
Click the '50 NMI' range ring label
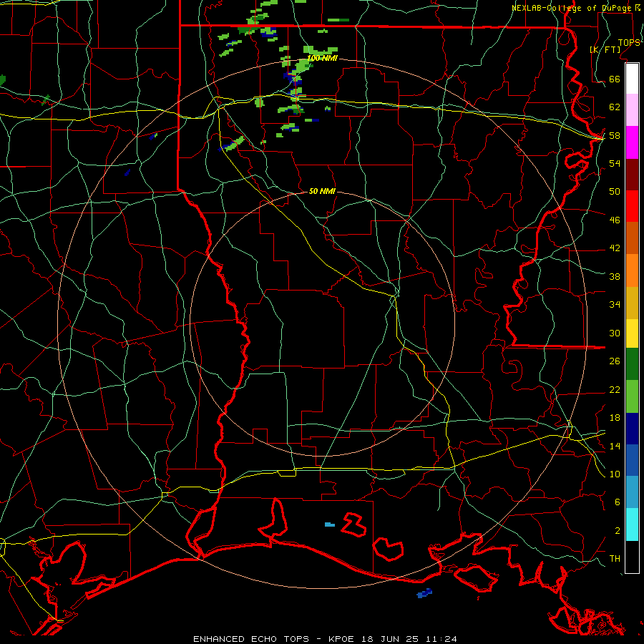point(322,191)
